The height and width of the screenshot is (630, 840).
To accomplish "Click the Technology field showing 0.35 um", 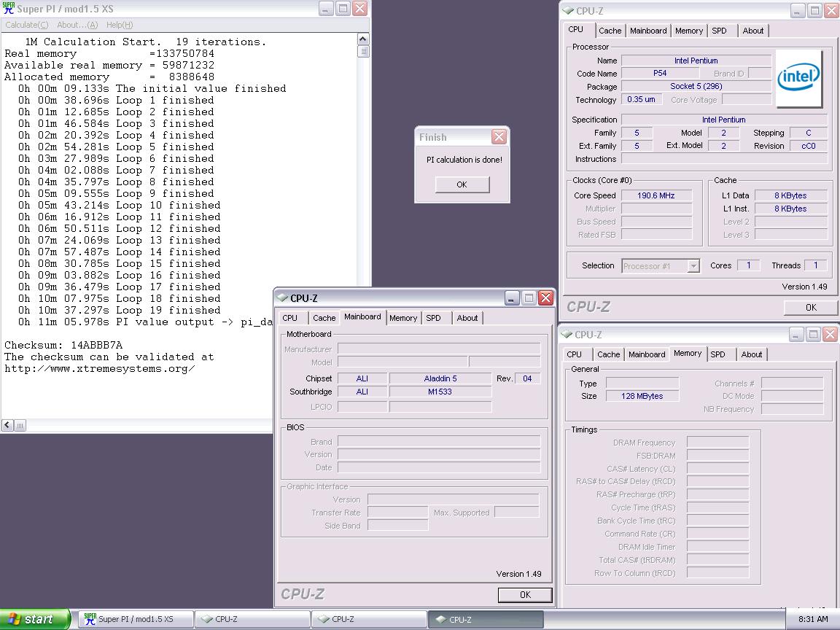I will (x=641, y=99).
